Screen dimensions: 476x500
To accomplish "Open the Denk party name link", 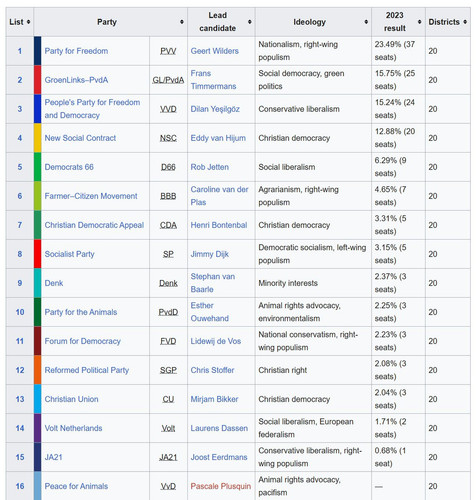I will [x=54, y=283].
